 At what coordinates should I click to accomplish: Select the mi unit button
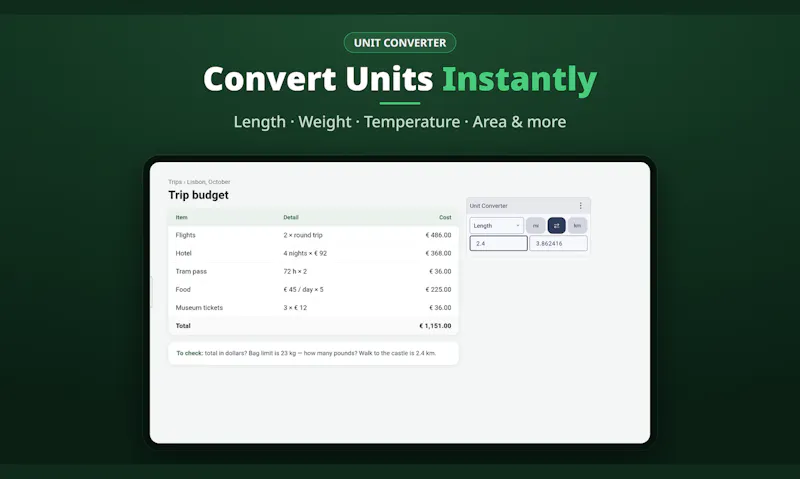coord(535,225)
